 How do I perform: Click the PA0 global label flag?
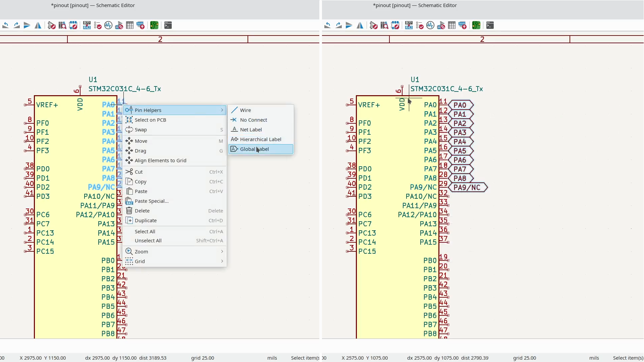(x=460, y=105)
